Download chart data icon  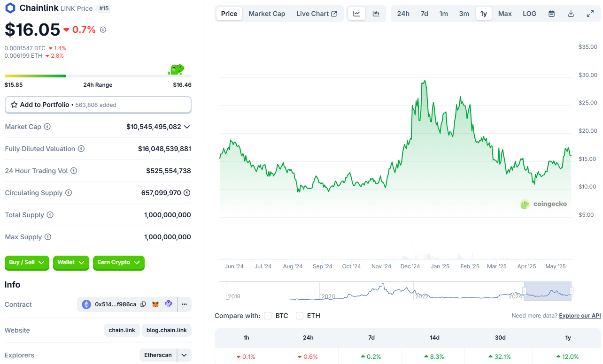click(x=571, y=14)
